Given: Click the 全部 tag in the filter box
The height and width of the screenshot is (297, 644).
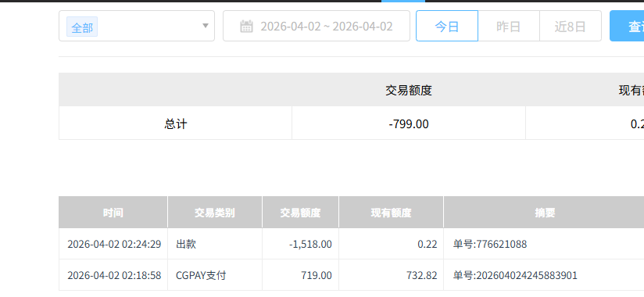Looking at the screenshot, I should pos(82,27).
